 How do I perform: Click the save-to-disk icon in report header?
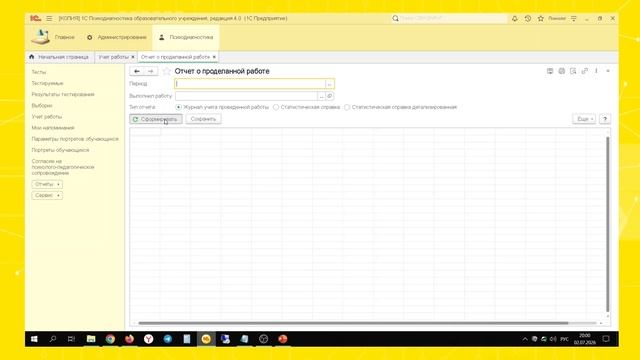tap(550, 71)
